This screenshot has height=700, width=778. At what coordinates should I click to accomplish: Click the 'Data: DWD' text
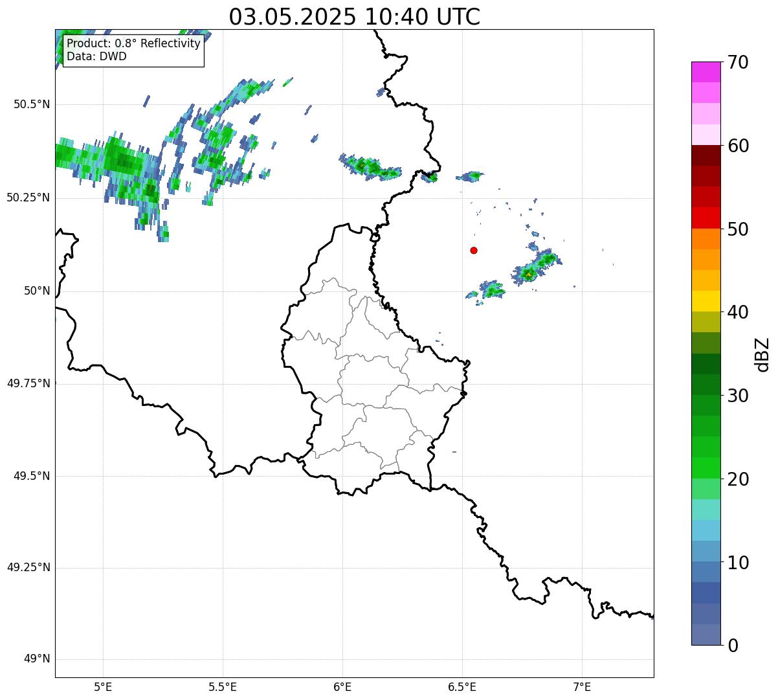[97, 56]
